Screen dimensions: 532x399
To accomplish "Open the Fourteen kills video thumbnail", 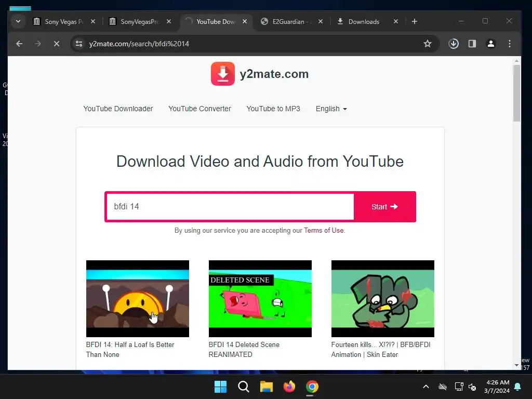I will coord(383,299).
